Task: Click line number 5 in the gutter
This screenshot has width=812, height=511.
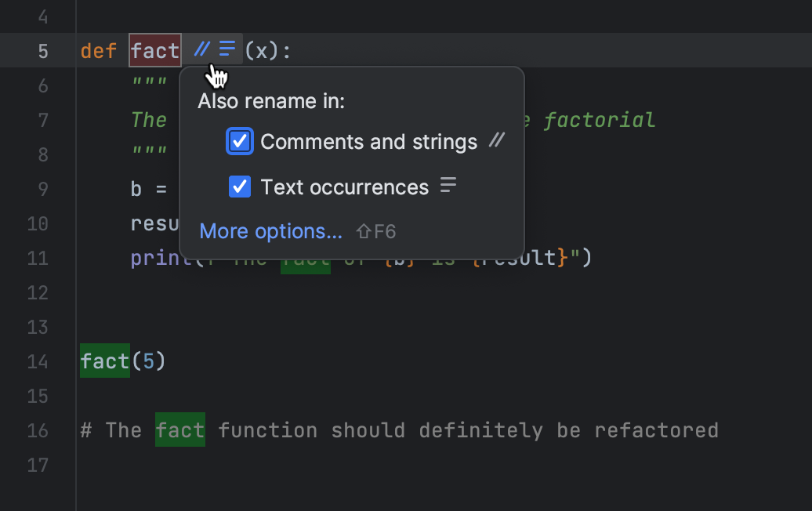Action: 43,50
